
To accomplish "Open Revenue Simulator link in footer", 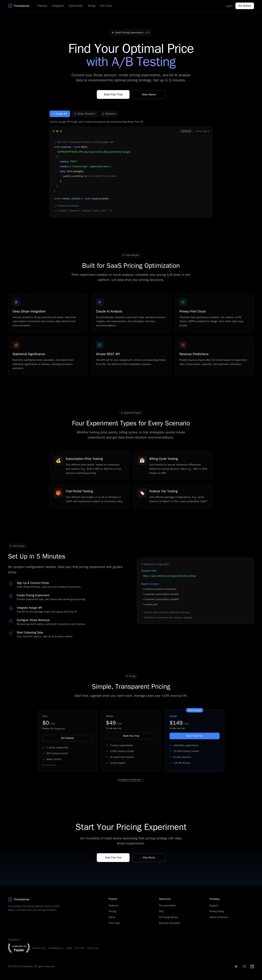I will click(170, 923).
